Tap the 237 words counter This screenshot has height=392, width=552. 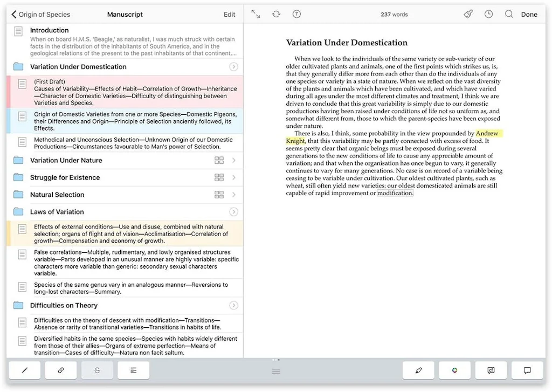pos(394,14)
